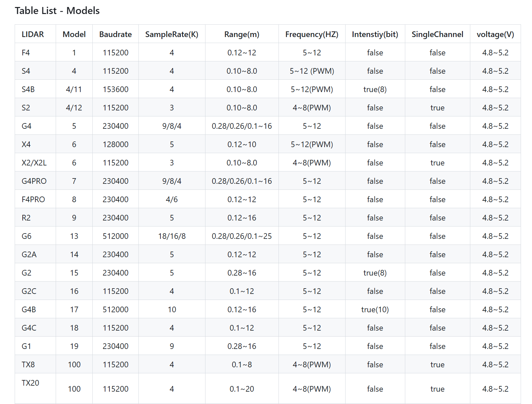Click the 0.1~8 range in TX8 row
Viewport: 532px width, 404px height.
[242, 365]
